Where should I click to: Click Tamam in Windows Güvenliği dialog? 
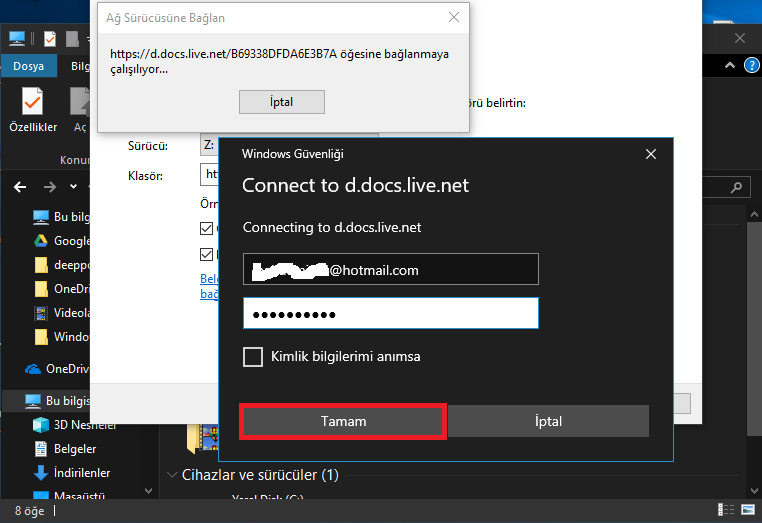[x=343, y=421]
